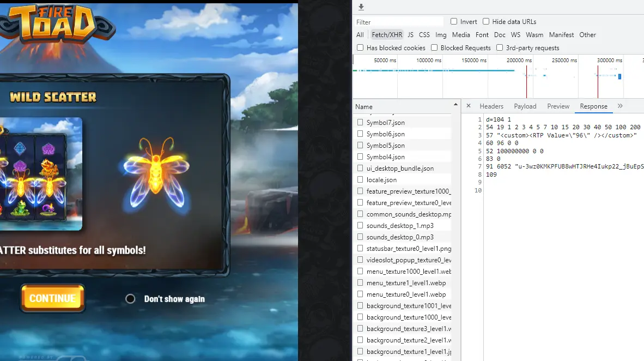Filter network requests by Media
Screen dimensions: 644x361
coord(461,35)
